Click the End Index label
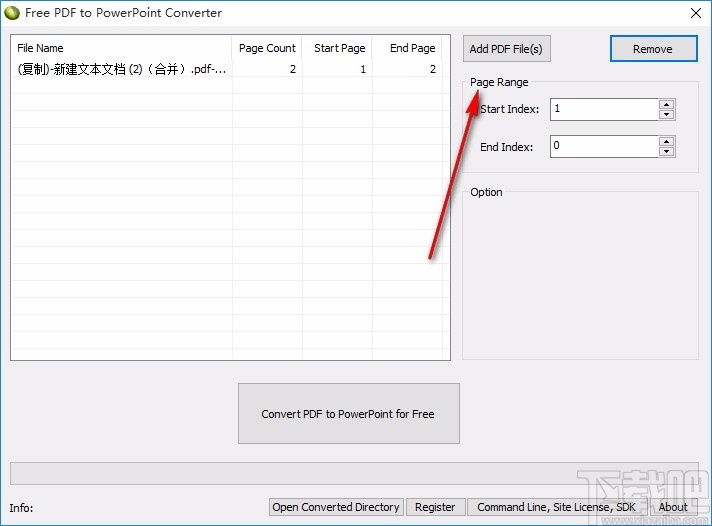 pos(506,147)
